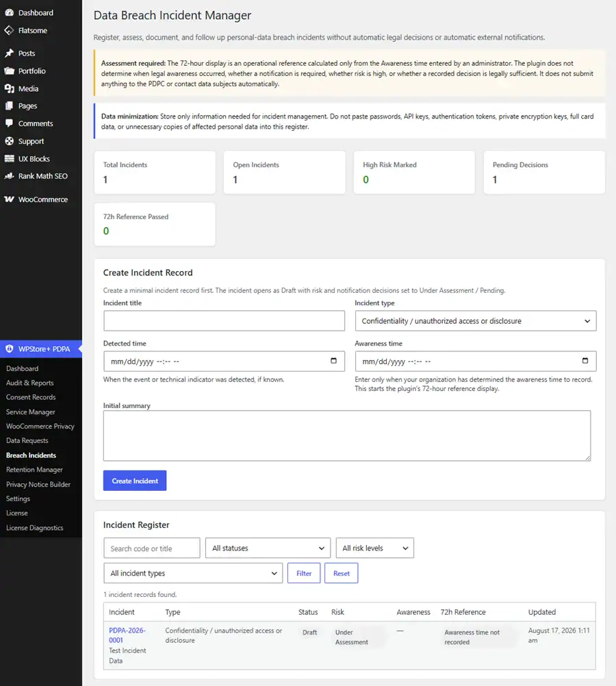Click the Filter button
This screenshot has width=616, height=686.
[x=304, y=573]
